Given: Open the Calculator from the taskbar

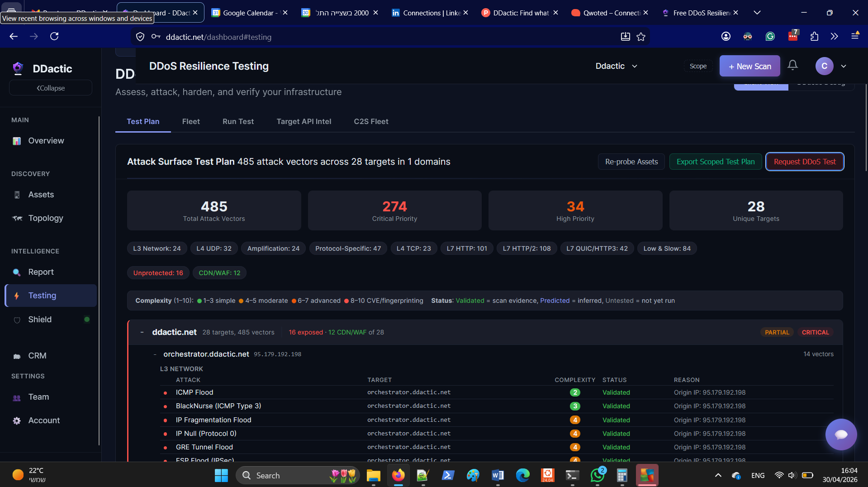Looking at the screenshot, I should tap(622, 475).
